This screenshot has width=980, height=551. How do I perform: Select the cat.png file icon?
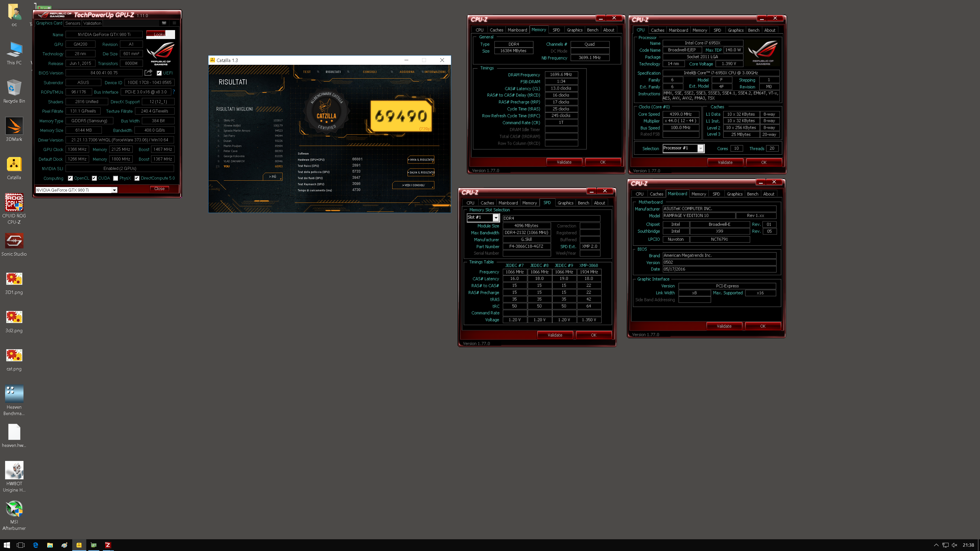click(x=14, y=359)
